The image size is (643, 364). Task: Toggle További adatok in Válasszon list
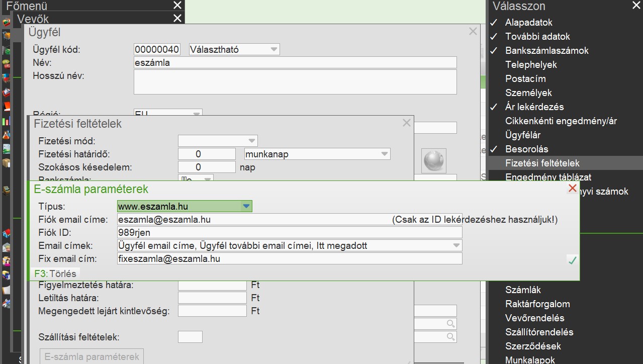(537, 37)
